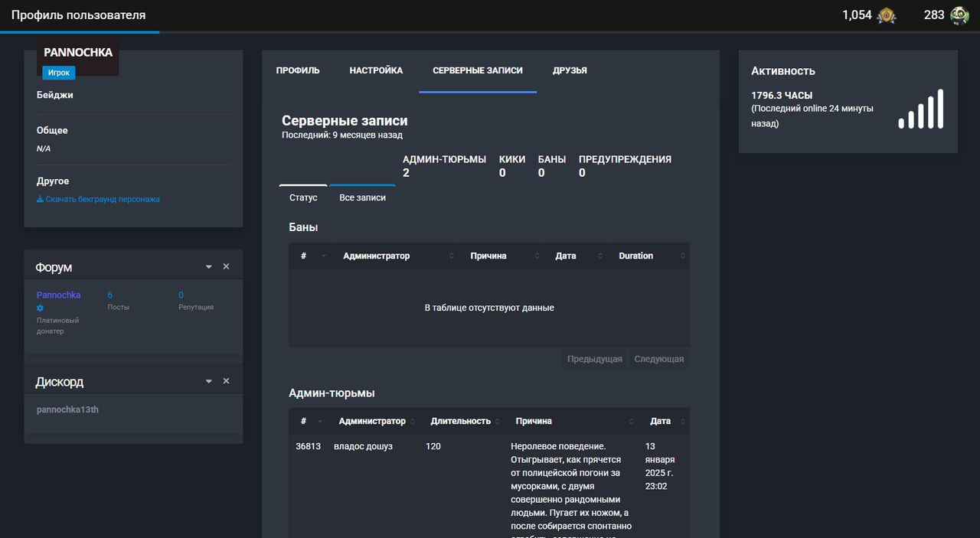Click the БАНЫ counter
This screenshot has width=980, height=538.
click(x=552, y=166)
